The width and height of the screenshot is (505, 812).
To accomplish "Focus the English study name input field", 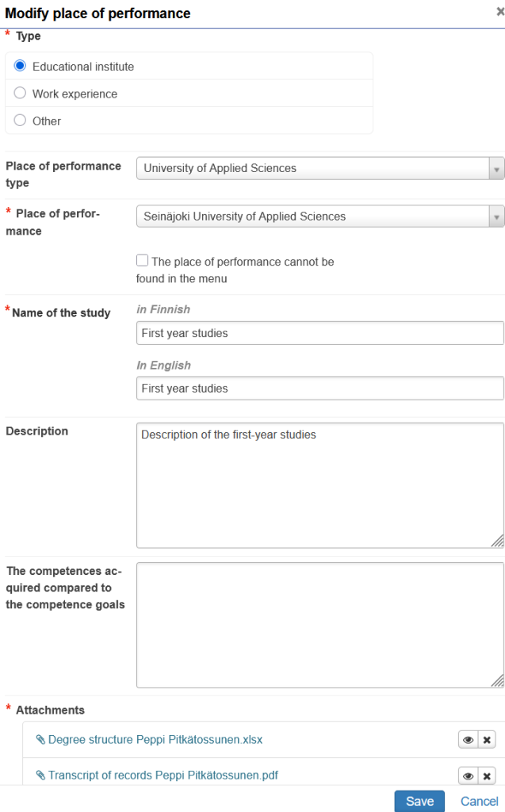I will pos(320,389).
